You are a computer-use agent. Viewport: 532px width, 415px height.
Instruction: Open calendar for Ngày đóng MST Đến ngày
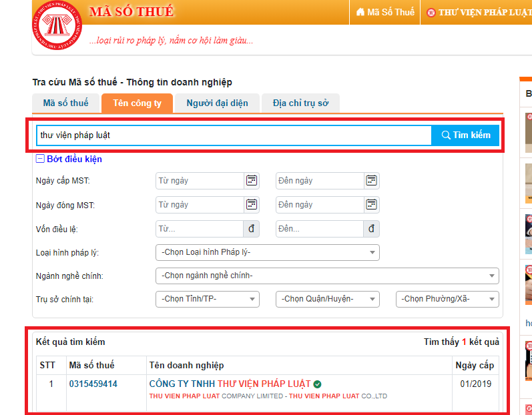point(372,205)
